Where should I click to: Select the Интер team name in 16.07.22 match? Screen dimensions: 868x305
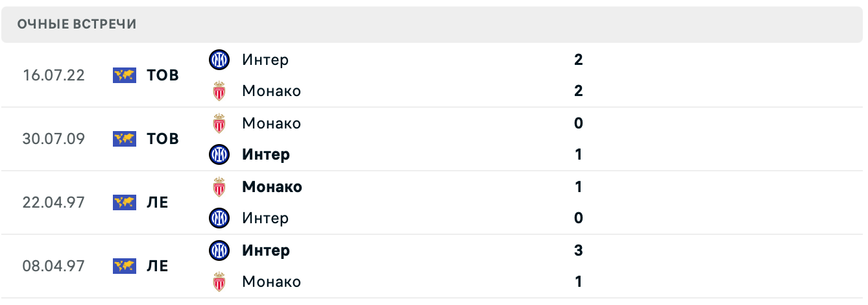265,60
